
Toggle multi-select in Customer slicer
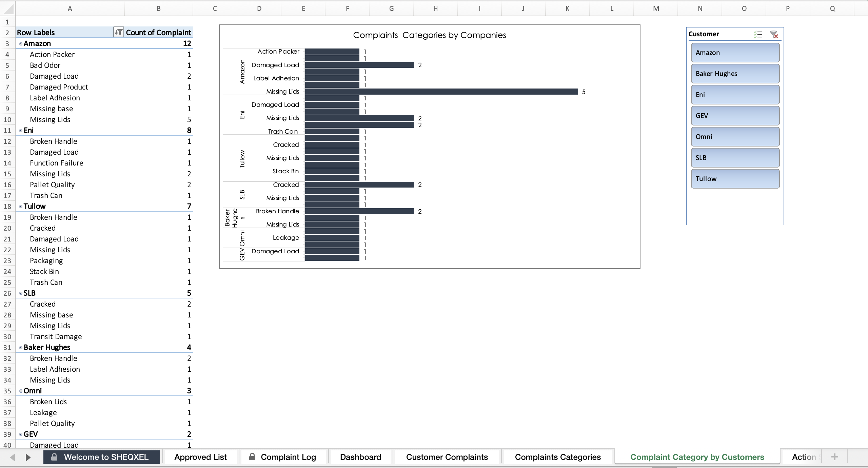(758, 34)
